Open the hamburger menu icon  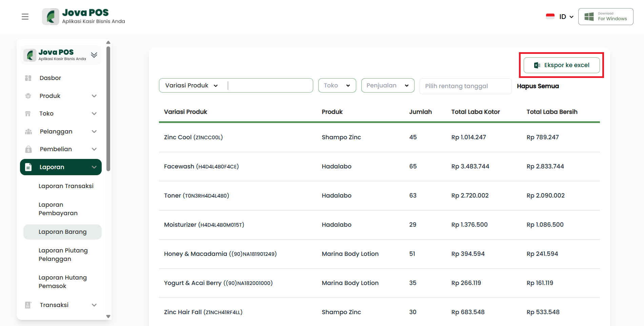point(25,17)
